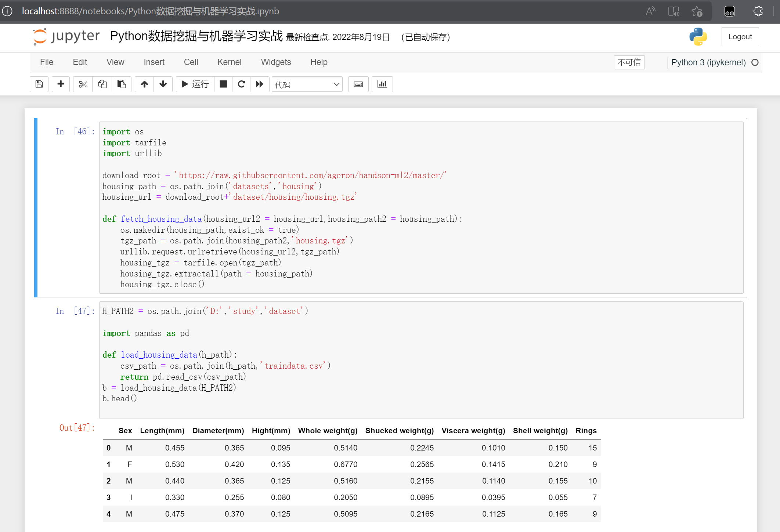Cut selected cell with scissors icon
This screenshot has width=780, height=532.
coord(83,84)
